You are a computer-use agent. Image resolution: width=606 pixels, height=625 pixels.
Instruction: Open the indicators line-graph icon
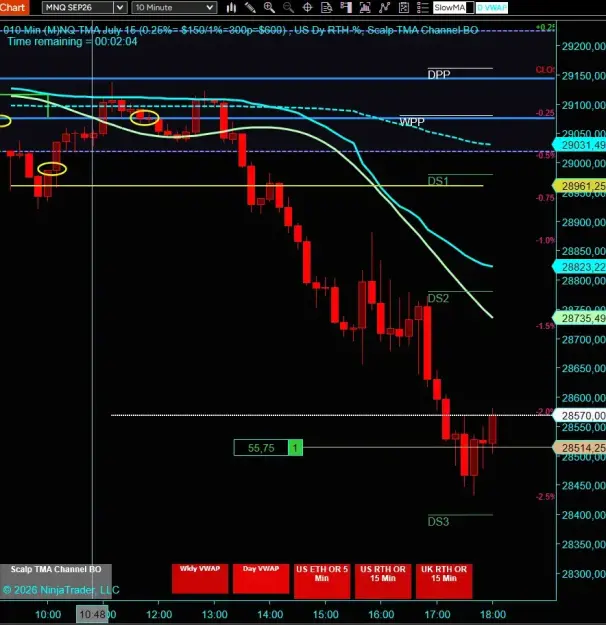click(x=384, y=8)
